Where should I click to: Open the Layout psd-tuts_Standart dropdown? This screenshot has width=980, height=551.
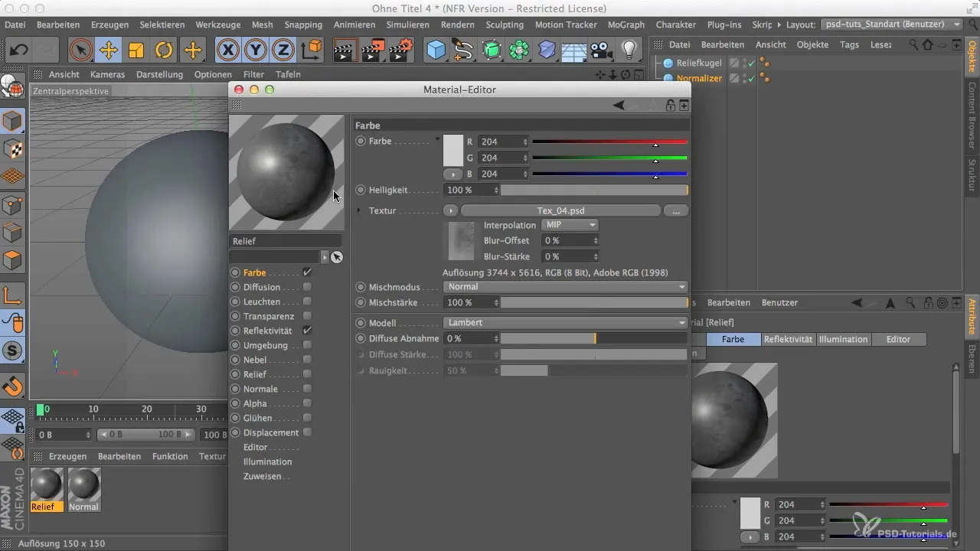pos(892,24)
